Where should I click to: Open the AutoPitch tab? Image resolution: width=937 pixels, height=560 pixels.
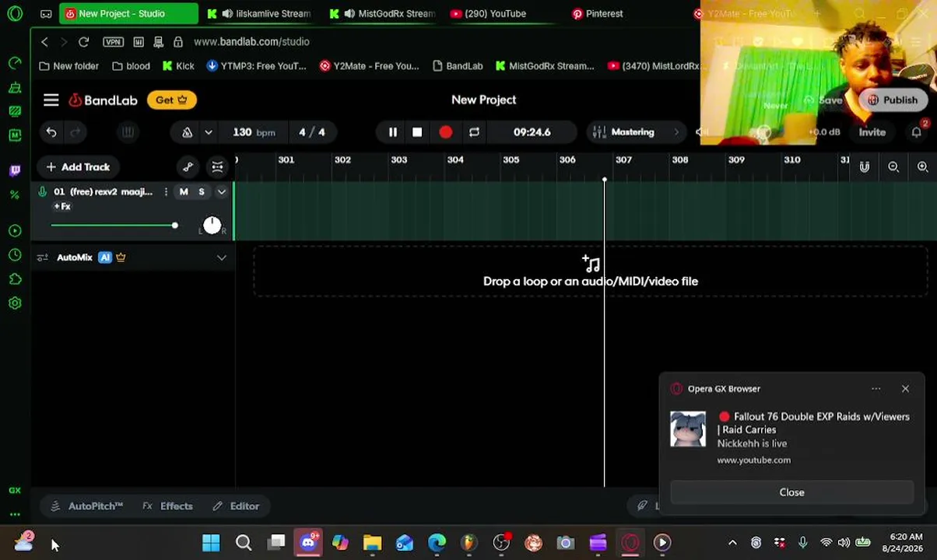pos(86,506)
